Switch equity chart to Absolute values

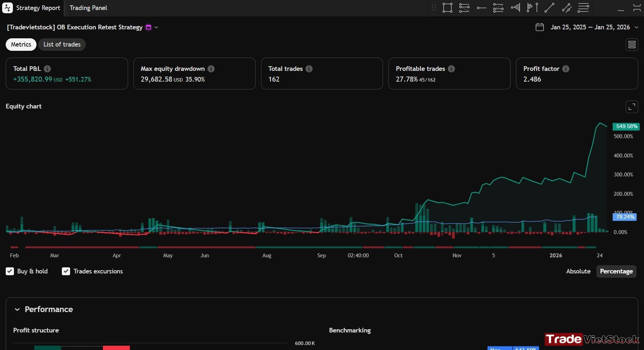click(x=578, y=271)
